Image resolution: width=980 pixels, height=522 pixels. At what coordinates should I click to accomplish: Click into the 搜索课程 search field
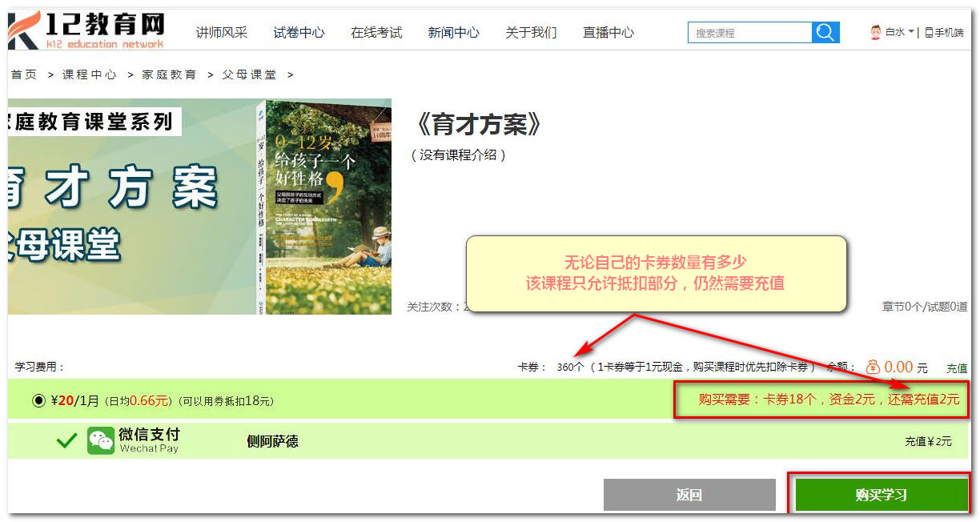click(x=750, y=33)
